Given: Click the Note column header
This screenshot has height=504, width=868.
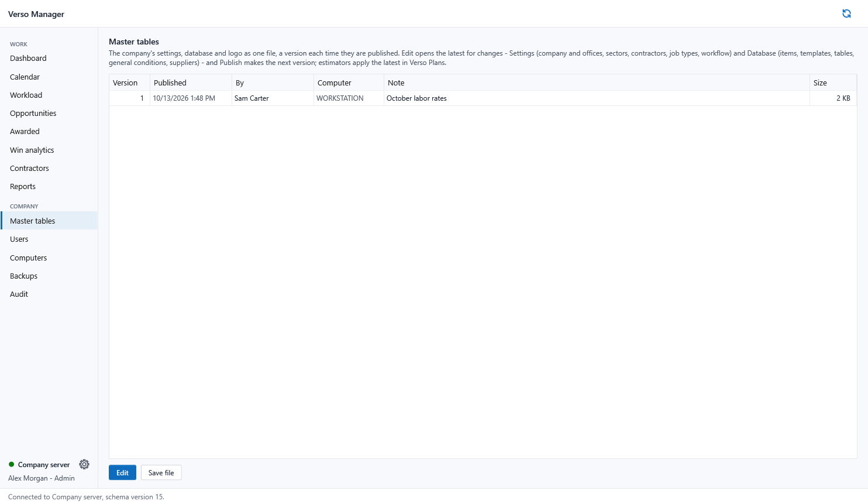Looking at the screenshot, I should (x=597, y=83).
